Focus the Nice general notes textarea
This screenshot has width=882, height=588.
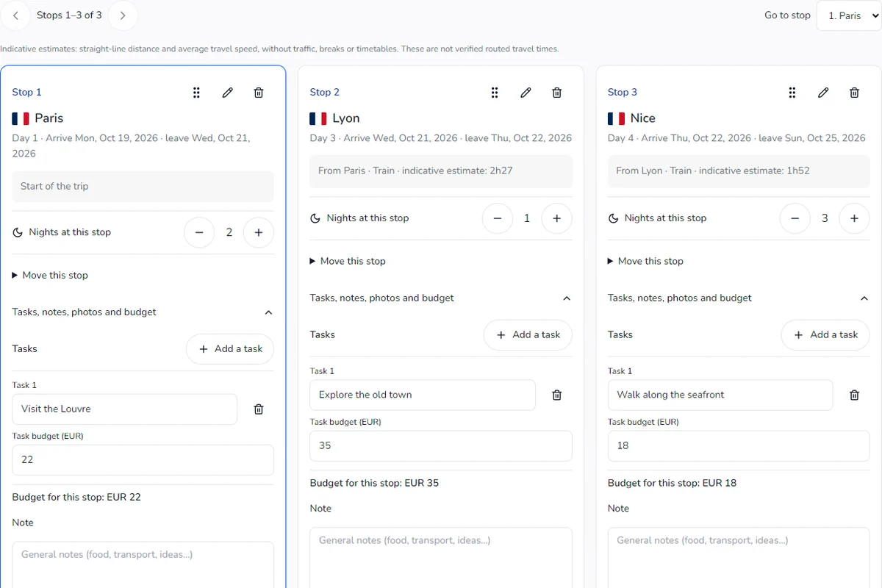(x=739, y=558)
